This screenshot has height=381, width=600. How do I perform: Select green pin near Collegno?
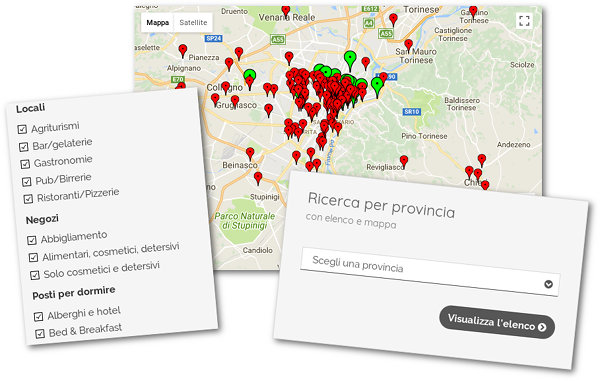[249, 75]
